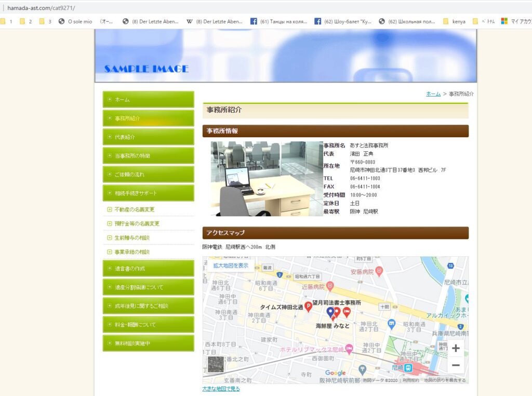
Task: Open the ホーム sidebar menu item
Action: pyautogui.click(x=148, y=99)
